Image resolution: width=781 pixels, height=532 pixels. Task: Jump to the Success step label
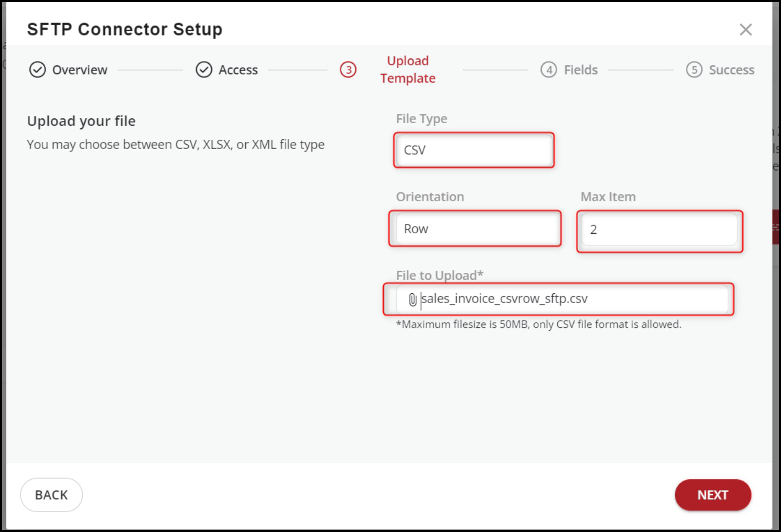coord(731,70)
